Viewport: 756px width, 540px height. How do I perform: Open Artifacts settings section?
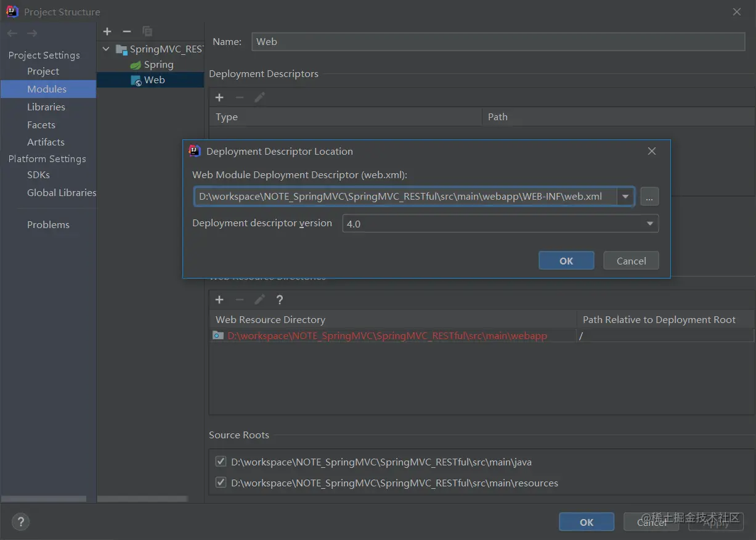point(46,142)
